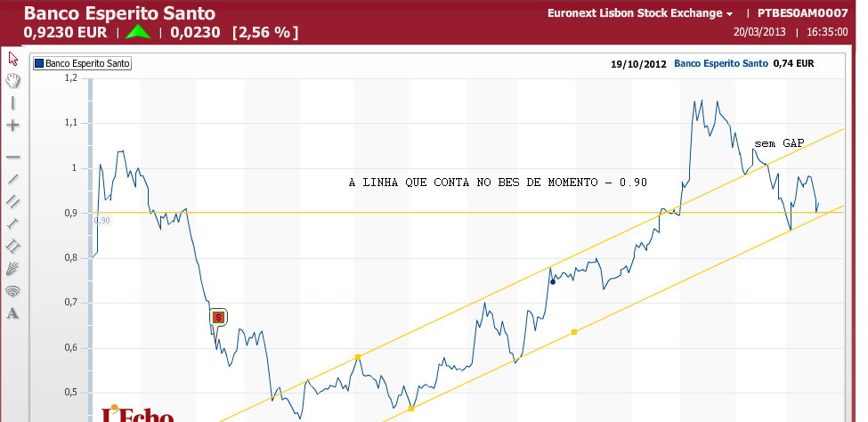The height and width of the screenshot is (422, 868).
Task: Click the 0,9230 EUR price value
Action: pyautogui.click(x=65, y=32)
